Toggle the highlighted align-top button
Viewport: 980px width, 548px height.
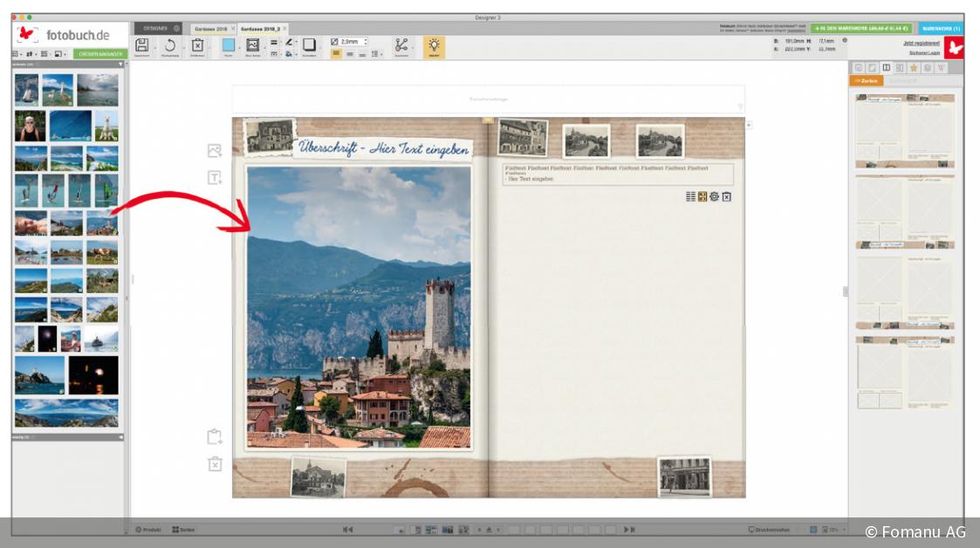[x=336, y=54]
